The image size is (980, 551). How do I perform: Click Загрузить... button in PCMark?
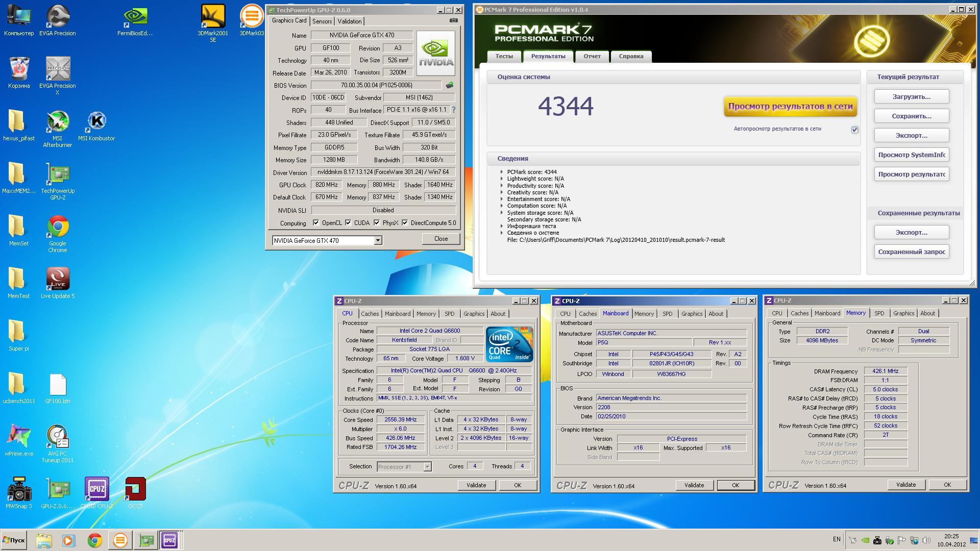(x=912, y=96)
